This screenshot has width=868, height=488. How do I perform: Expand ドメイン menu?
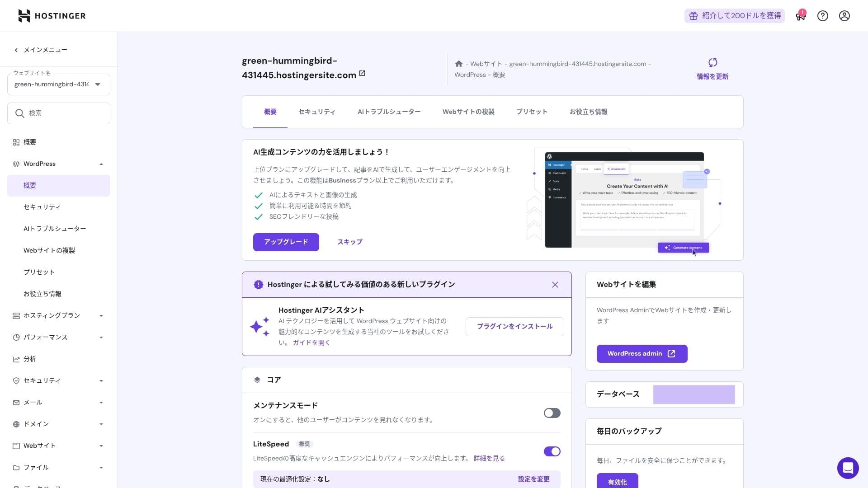pos(101,424)
